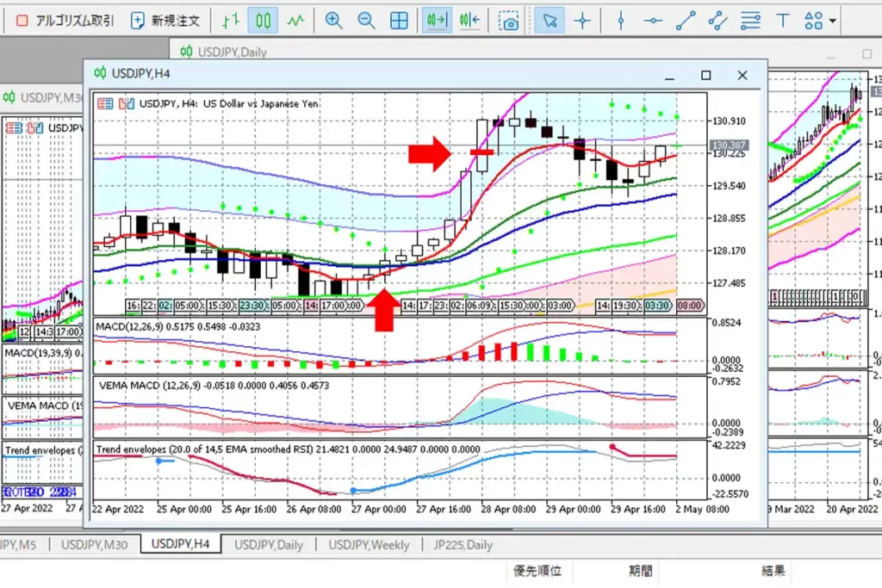
Task: Add a text label with T tool
Action: click(x=782, y=21)
